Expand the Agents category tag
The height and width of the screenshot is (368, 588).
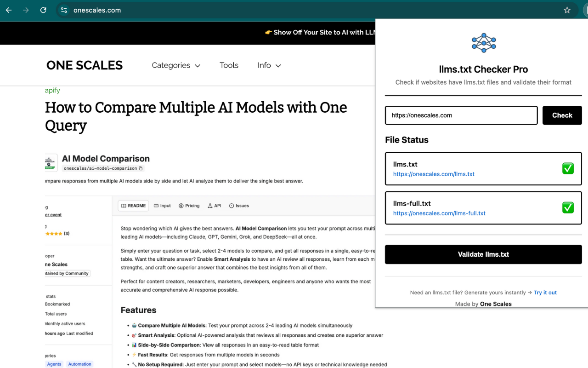54,364
